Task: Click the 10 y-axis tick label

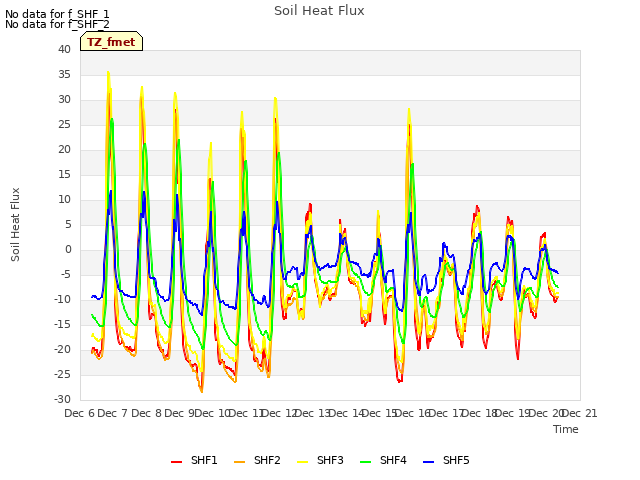Action: (x=64, y=200)
